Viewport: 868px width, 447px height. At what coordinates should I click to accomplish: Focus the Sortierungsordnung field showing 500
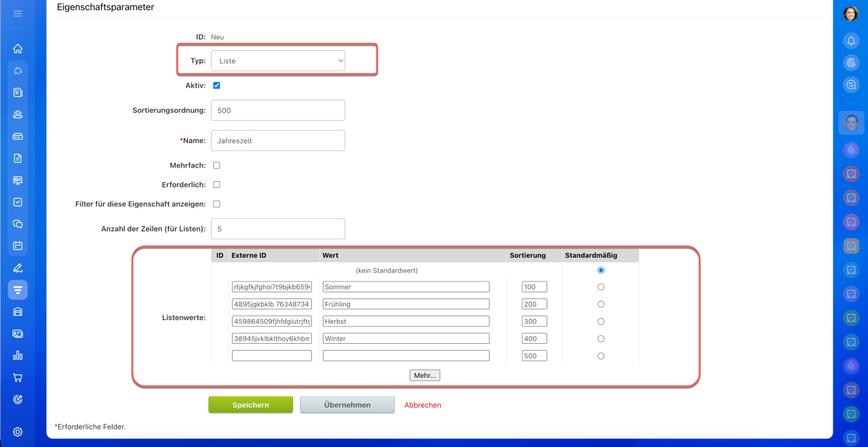click(278, 110)
